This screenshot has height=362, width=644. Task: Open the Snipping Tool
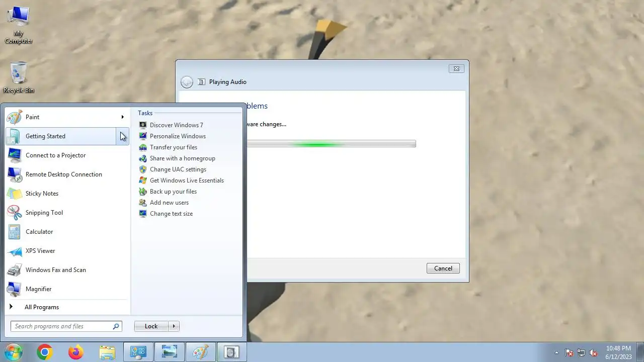point(67,213)
